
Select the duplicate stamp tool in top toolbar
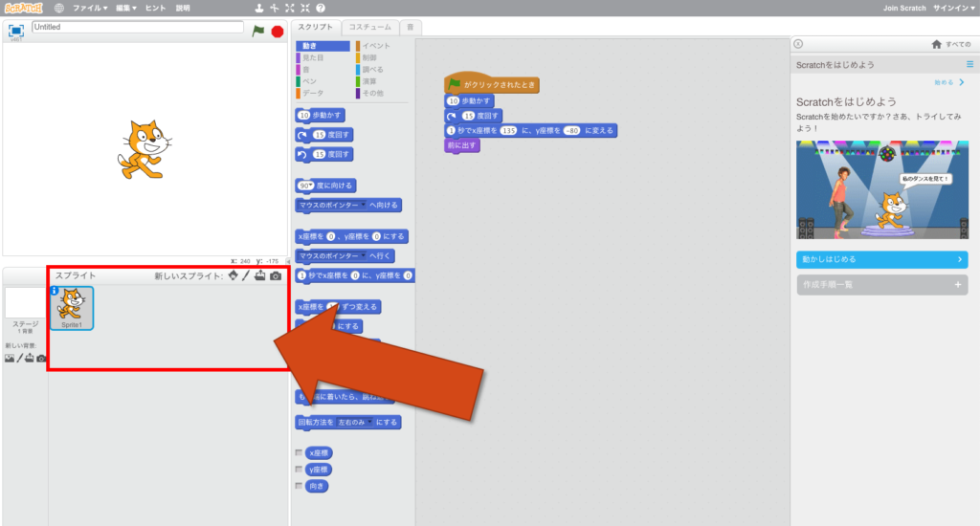[259, 8]
